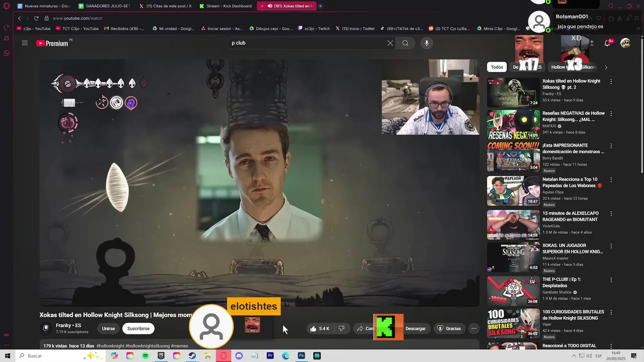Screen dimensions: 644x362
Task: Open File Explorer from the taskbar
Action: point(208,356)
